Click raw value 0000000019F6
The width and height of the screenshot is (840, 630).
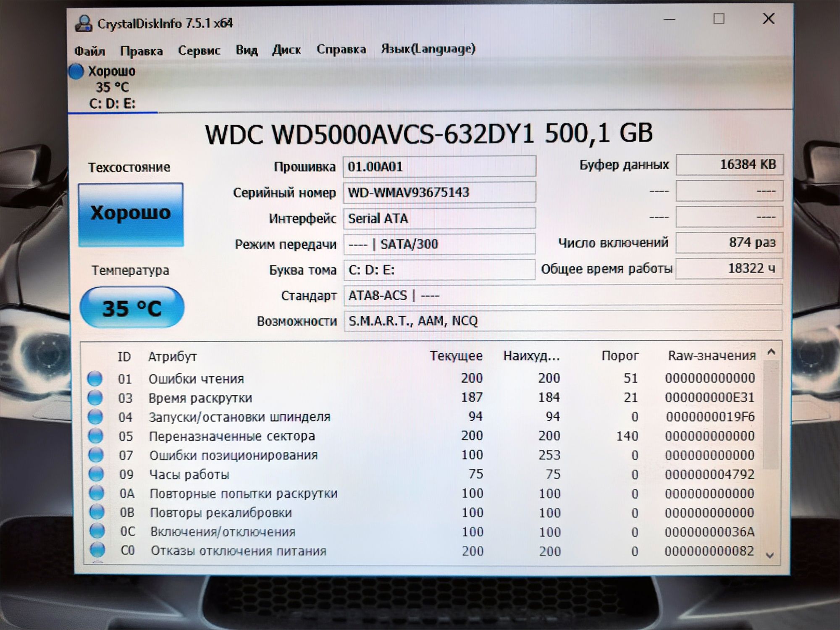(x=710, y=417)
